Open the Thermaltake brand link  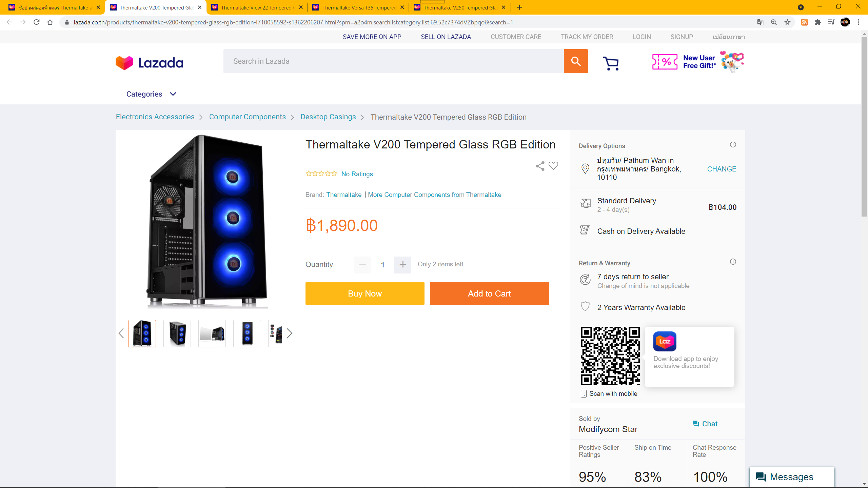pos(344,195)
